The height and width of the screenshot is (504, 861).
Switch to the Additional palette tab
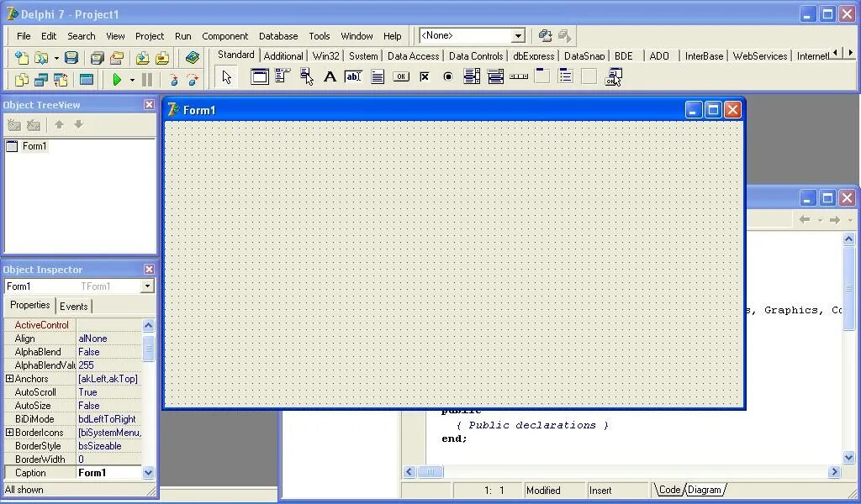coord(283,56)
